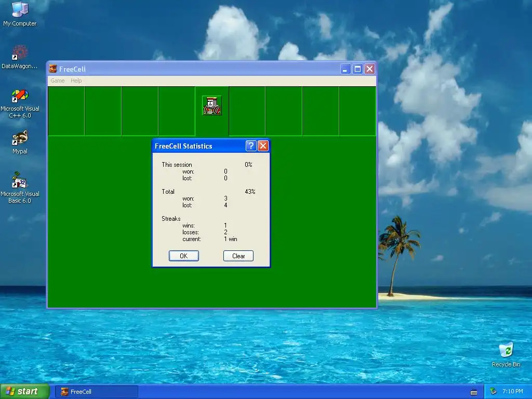Select the DataWagon desktop shortcut
The width and height of the screenshot is (532, 399).
20,57
